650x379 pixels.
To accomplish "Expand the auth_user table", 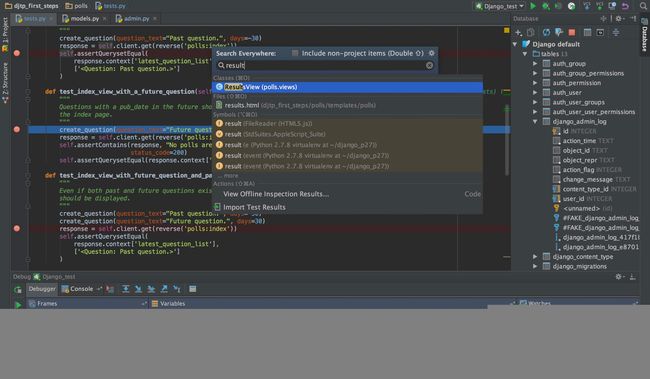I will tap(535, 92).
